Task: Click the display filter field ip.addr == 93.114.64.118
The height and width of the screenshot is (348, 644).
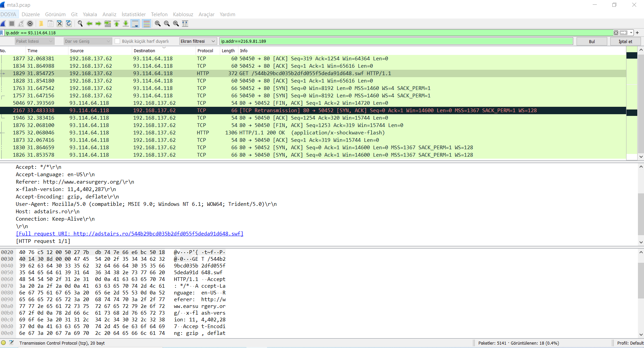Action: [309, 33]
